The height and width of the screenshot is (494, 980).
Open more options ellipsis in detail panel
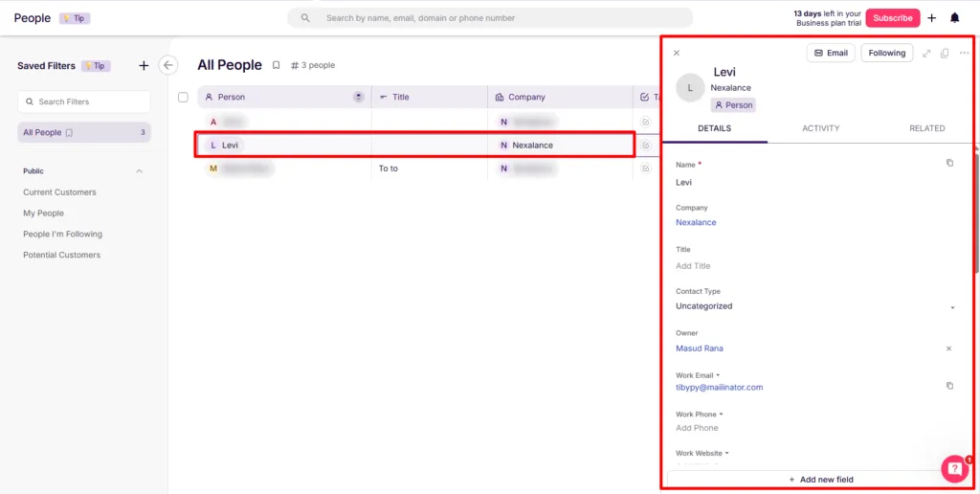(965, 54)
